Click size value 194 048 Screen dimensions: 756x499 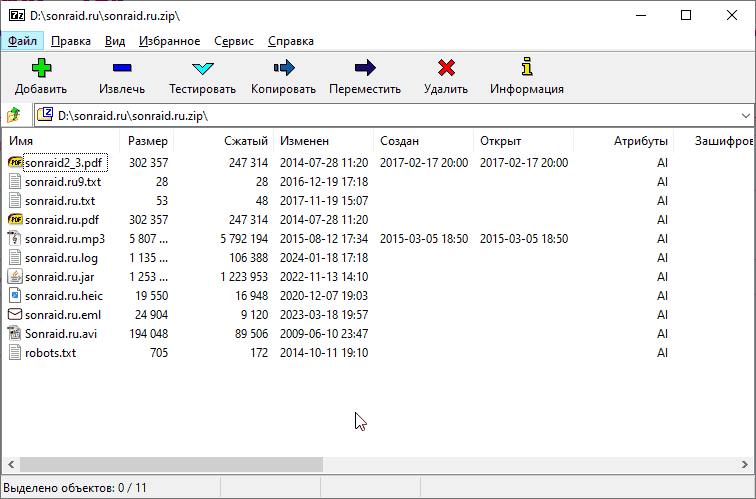pos(148,334)
